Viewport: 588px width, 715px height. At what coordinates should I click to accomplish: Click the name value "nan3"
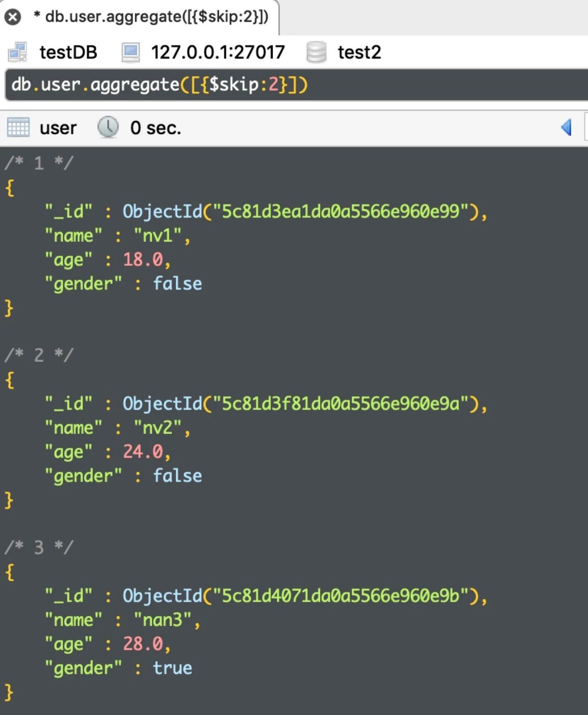click(163, 620)
